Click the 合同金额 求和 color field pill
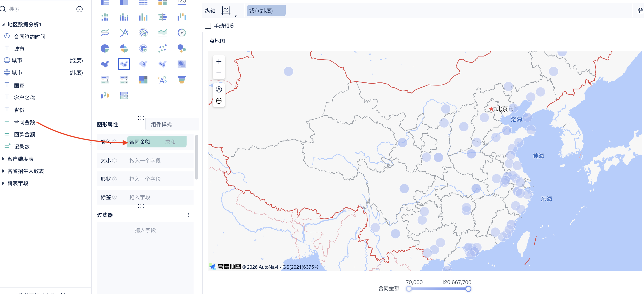 tap(156, 142)
